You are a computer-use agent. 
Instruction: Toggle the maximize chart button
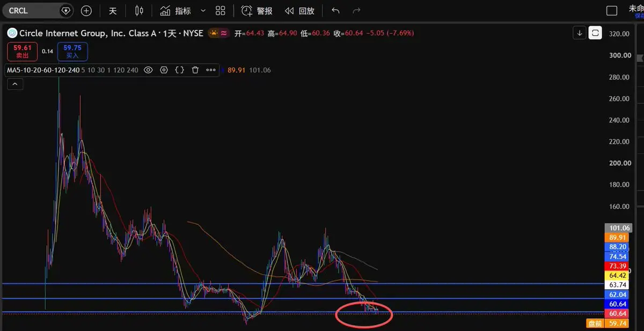(595, 33)
